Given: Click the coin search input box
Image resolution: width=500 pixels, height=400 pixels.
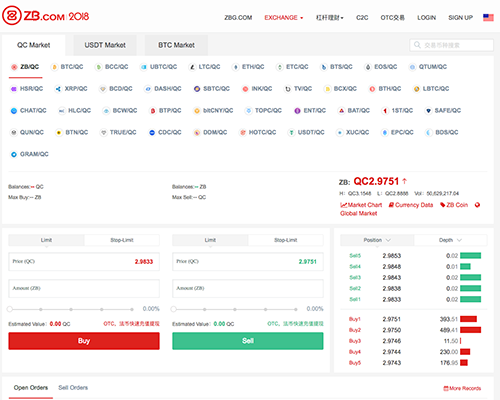Looking at the screenshot, I should [451, 45].
